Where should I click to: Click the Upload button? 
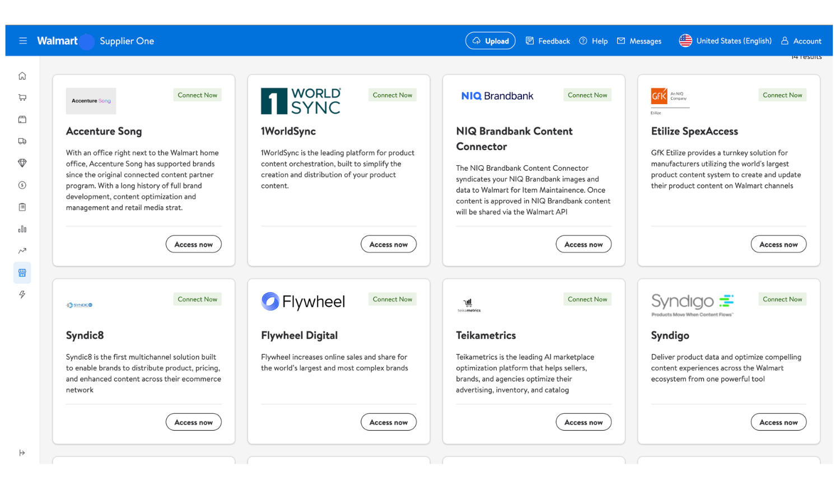click(x=490, y=40)
